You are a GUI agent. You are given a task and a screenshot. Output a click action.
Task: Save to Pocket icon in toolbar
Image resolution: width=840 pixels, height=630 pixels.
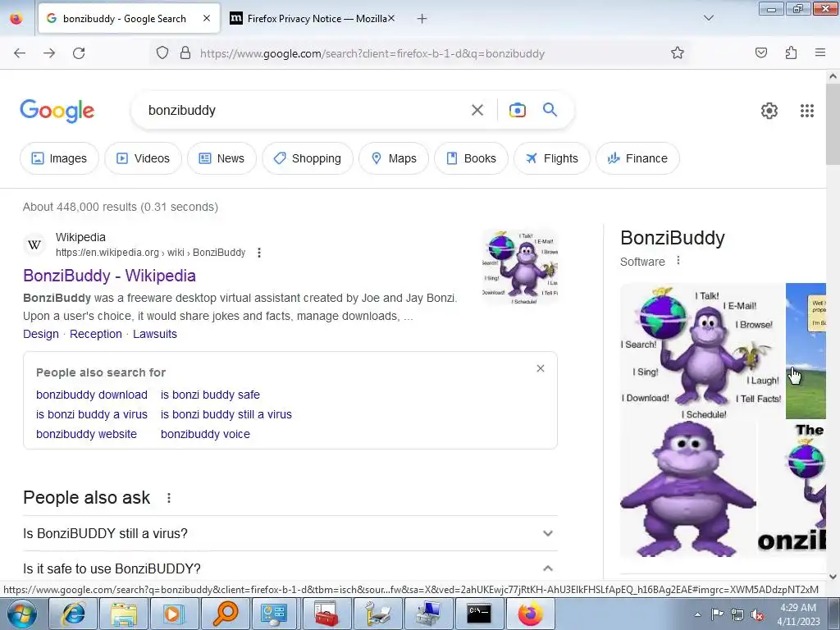[760, 53]
